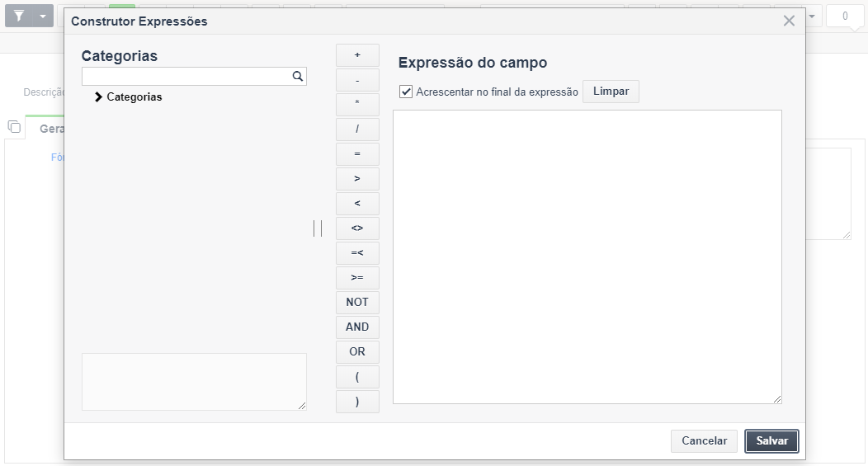Insert the greater-or-equal >= operator
The width and height of the screenshot is (868, 466).
click(x=357, y=278)
